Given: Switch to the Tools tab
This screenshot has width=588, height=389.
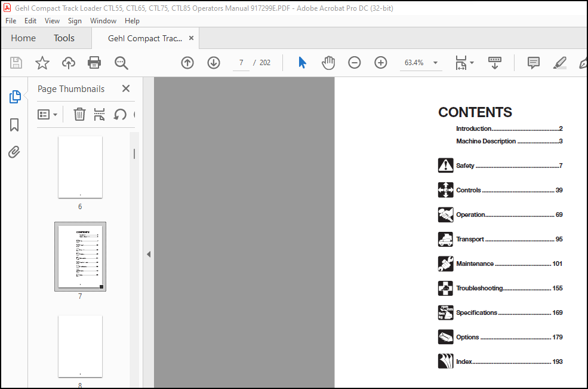Looking at the screenshot, I should pyautogui.click(x=64, y=38).
